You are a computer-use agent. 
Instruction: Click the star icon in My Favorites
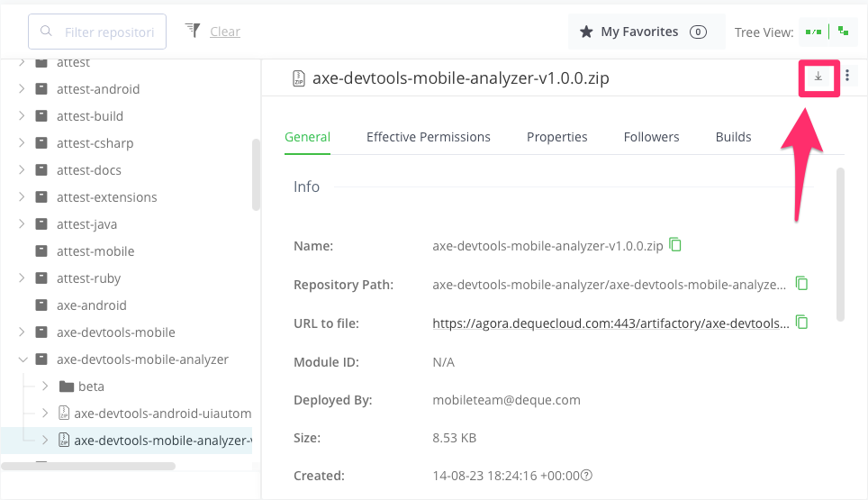586,32
